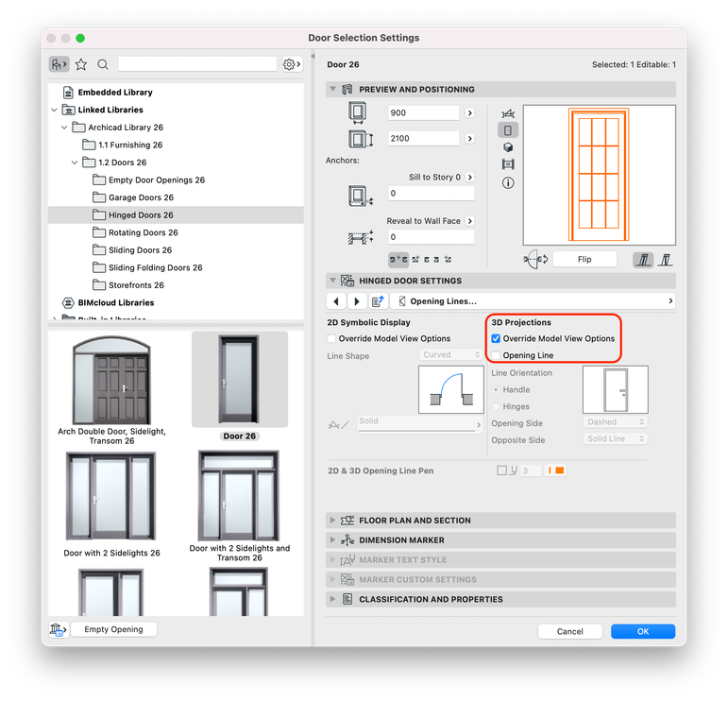Select the floor plan preview icon
The image size is (728, 701).
tap(508, 113)
